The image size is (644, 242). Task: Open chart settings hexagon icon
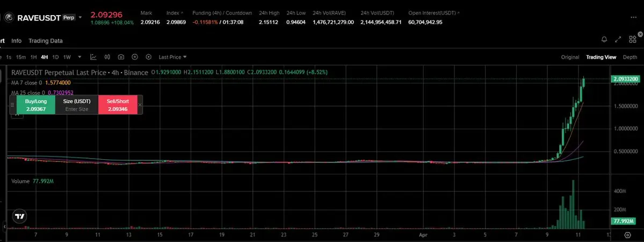149,57
